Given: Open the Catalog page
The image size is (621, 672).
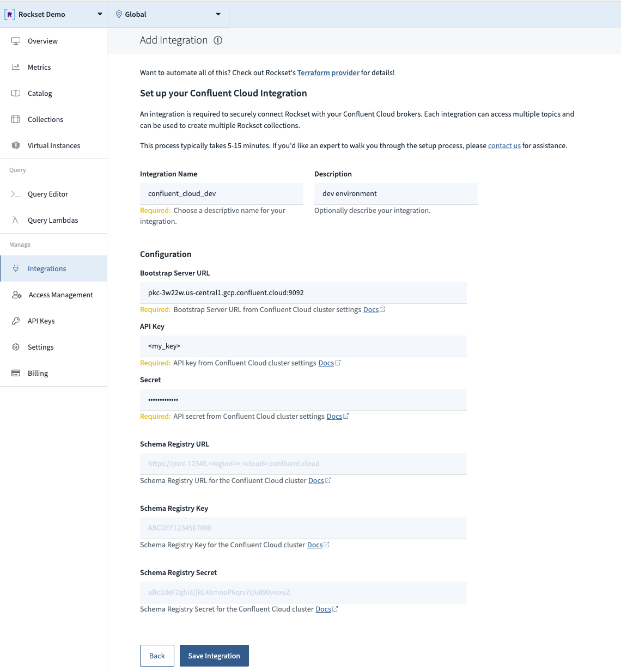Looking at the screenshot, I should click(53, 93).
